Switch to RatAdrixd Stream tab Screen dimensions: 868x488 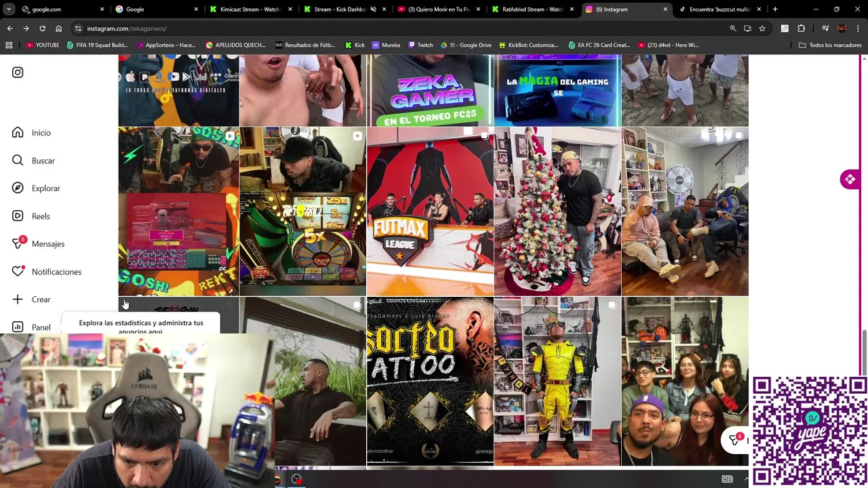[x=533, y=9]
